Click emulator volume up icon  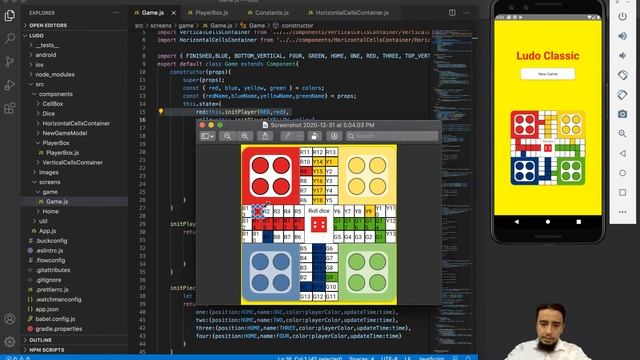click(x=622, y=36)
